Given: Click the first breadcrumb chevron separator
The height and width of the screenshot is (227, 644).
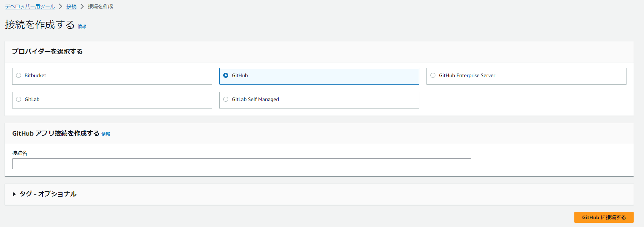Looking at the screenshot, I should point(61,6).
